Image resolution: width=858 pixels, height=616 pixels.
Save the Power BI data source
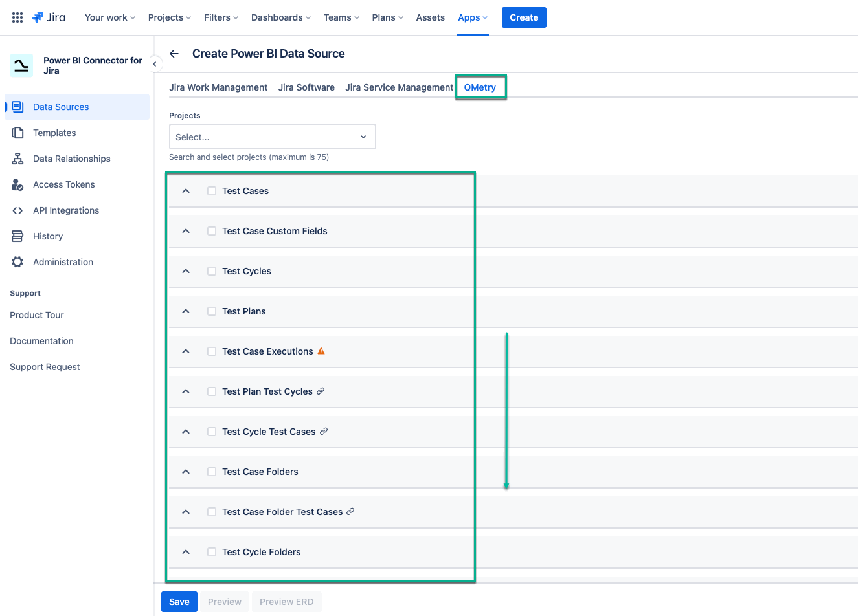click(179, 601)
